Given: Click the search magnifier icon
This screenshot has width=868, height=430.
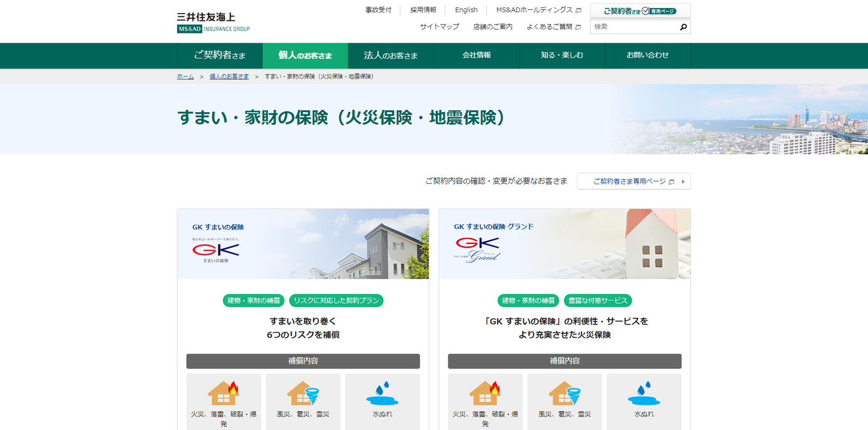Looking at the screenshot, I should [683, 27].
